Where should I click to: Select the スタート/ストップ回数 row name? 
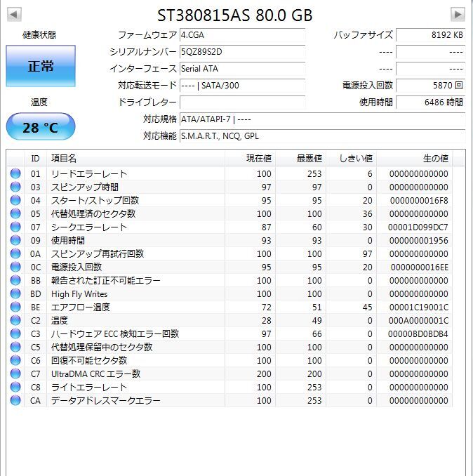pyautogui.click(x=95, y=200)
